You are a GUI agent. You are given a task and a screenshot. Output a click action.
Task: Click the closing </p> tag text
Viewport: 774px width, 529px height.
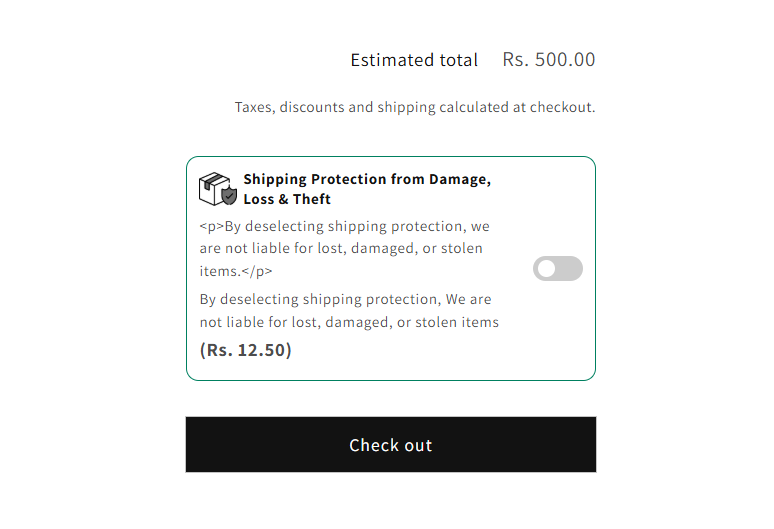[x=256, y=271]
